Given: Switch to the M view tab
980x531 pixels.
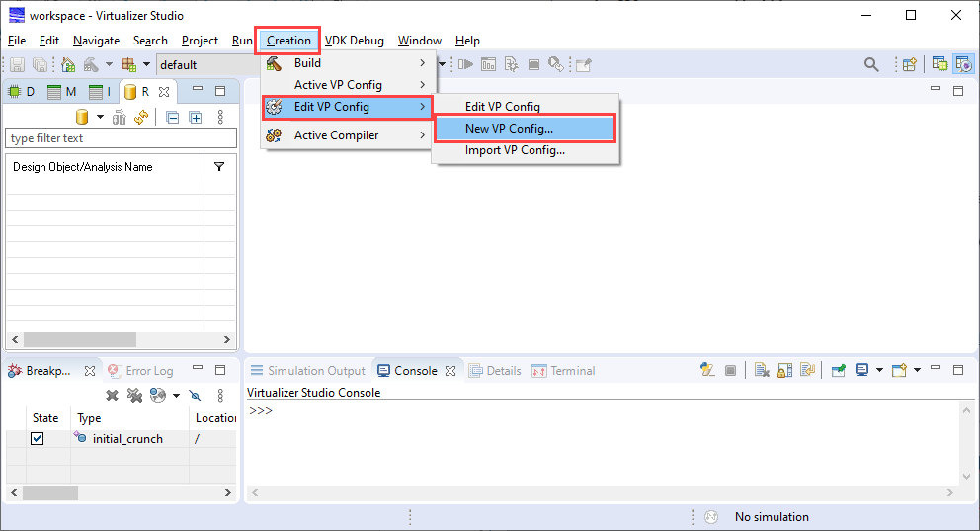Looking at the screenshot, I should tap(62, 92).
